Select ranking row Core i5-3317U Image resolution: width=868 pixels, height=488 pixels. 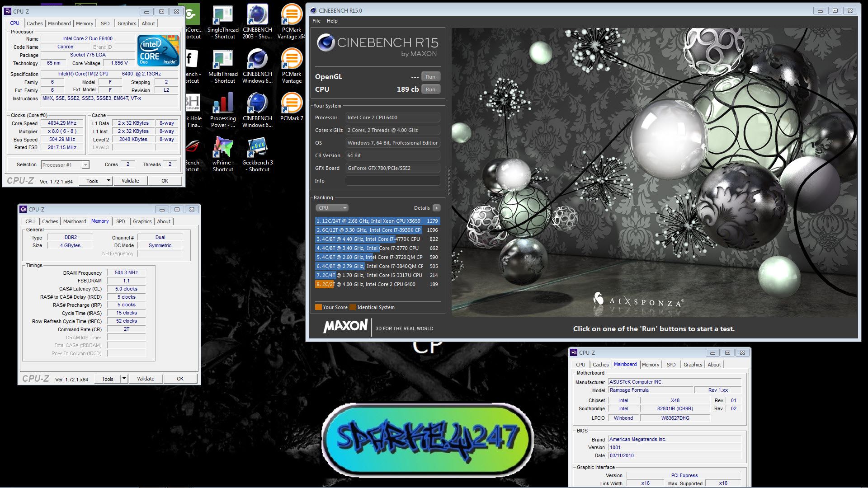click(x=377, y=275)
